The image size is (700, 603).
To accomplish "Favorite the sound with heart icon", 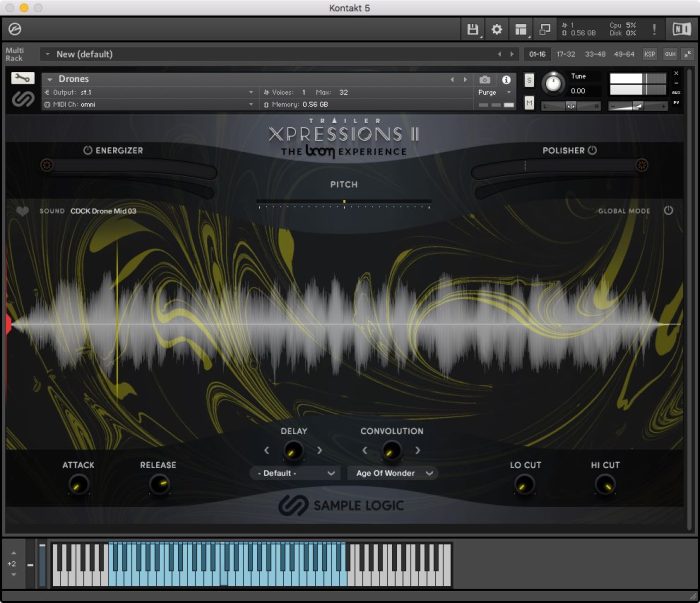I will pos(22,211).
